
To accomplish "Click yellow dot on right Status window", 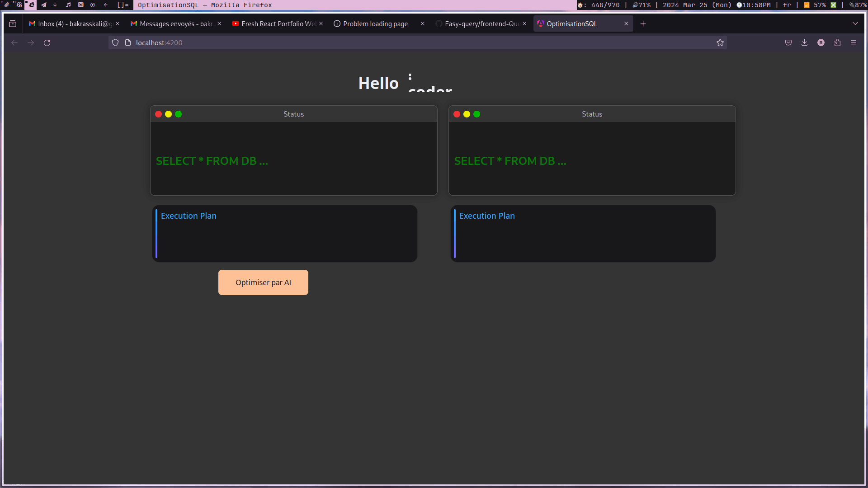I will [467, 114].
